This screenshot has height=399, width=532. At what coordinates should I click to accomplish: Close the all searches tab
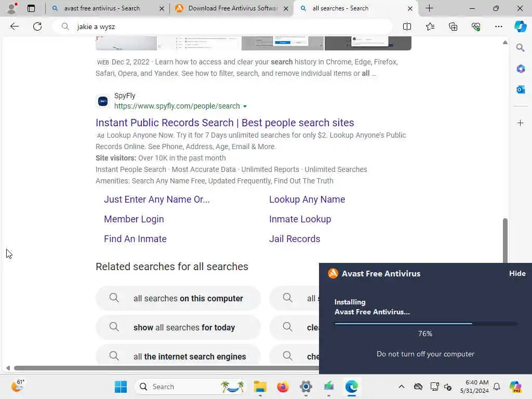click(x=410, y=8)
